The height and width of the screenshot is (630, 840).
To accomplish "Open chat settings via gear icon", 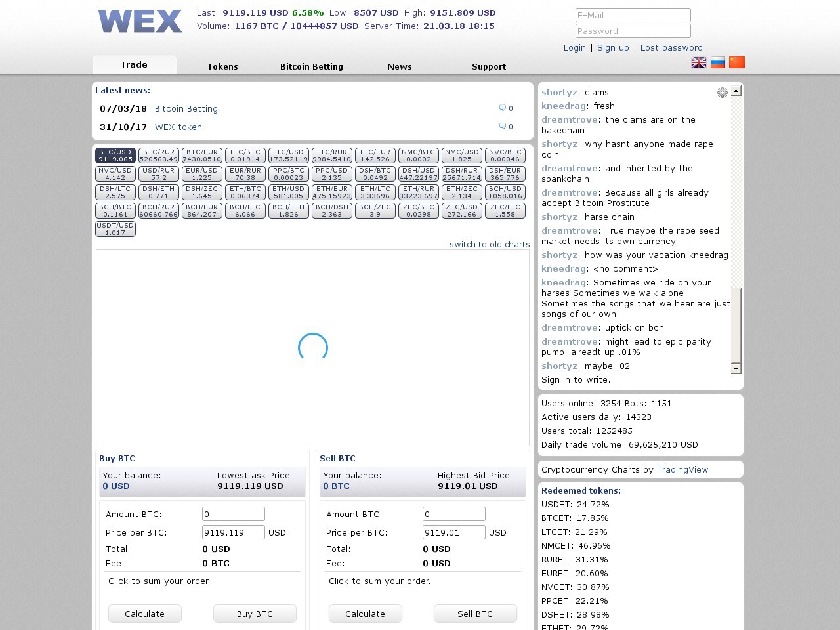I will (723, 93).
